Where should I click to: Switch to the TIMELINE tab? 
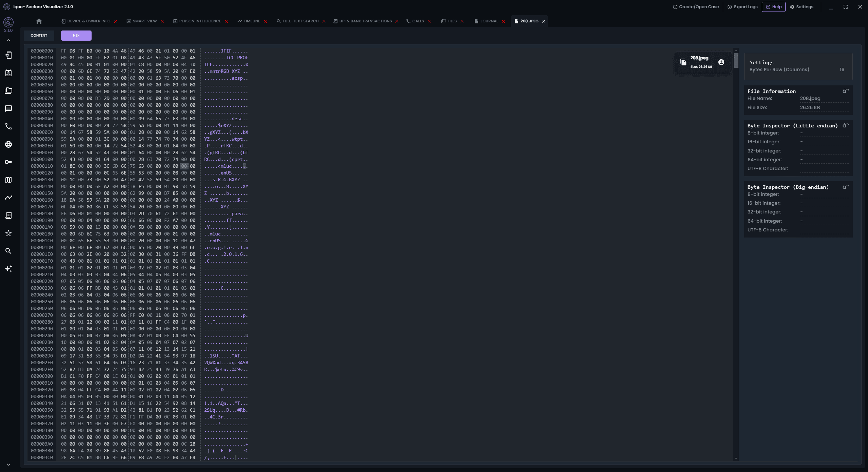(251, 21)
